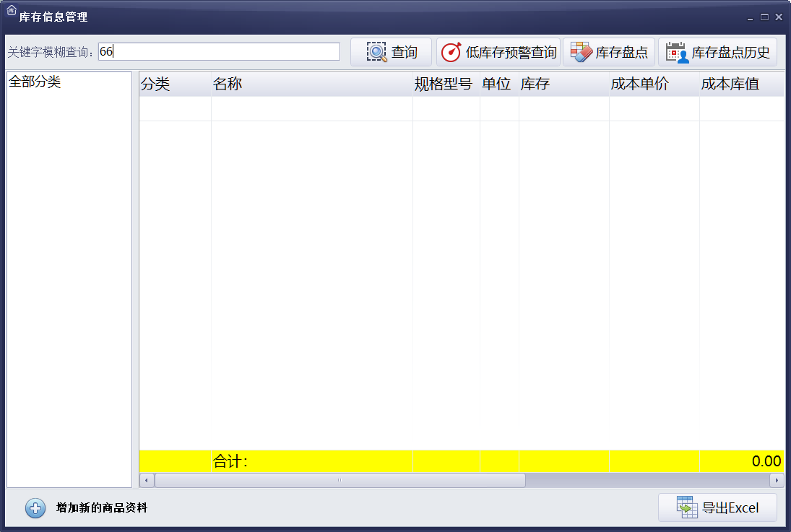Click the horizontal scrollbar left arrow
Image resolution: width=791 pixels, height=532 pixels.
147,480
